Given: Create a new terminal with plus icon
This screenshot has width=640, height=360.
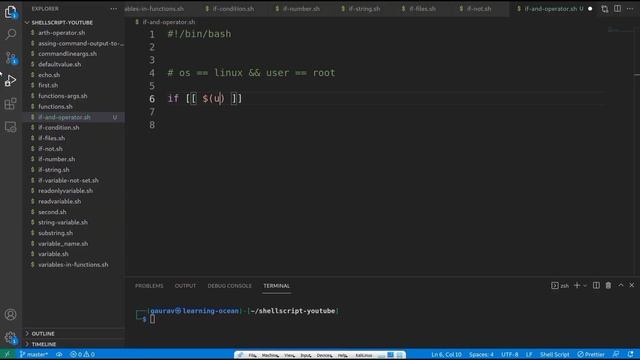Looking at the screenshot, I should (577, 285).
